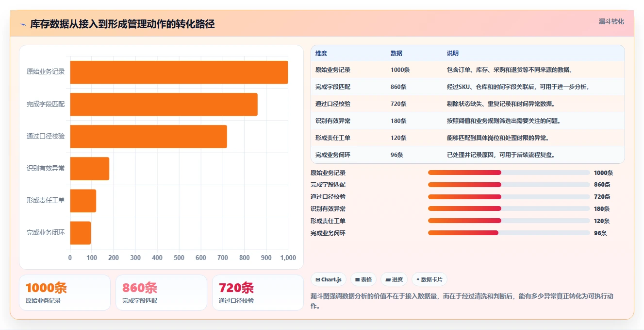This screenshot has width=644, height=330.
Task: Click description starting with 已处理并记录原因
Action: pyautogui.click(x=501, y=155)
